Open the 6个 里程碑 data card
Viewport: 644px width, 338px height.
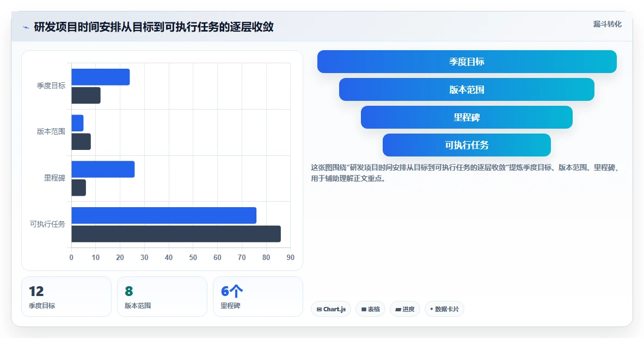point(258,297)
